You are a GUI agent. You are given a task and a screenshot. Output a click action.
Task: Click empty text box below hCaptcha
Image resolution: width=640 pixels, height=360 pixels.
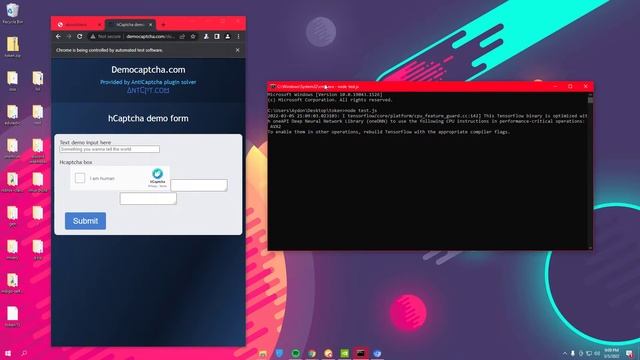148,198
